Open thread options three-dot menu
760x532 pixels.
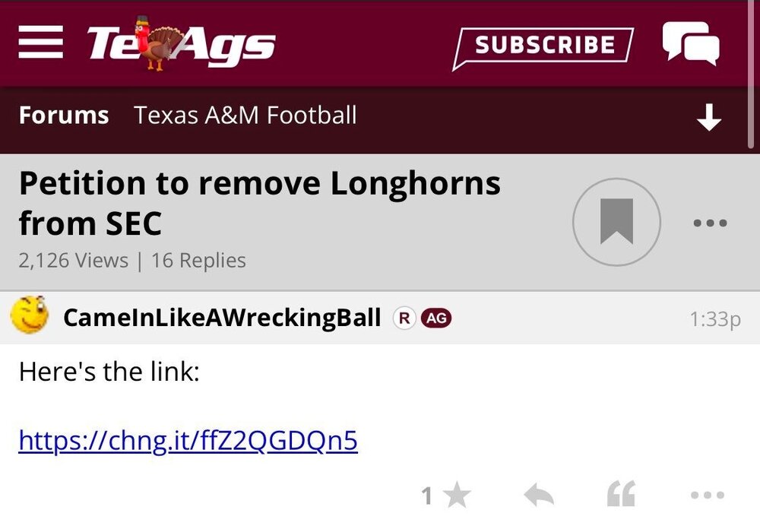point(711,223)
